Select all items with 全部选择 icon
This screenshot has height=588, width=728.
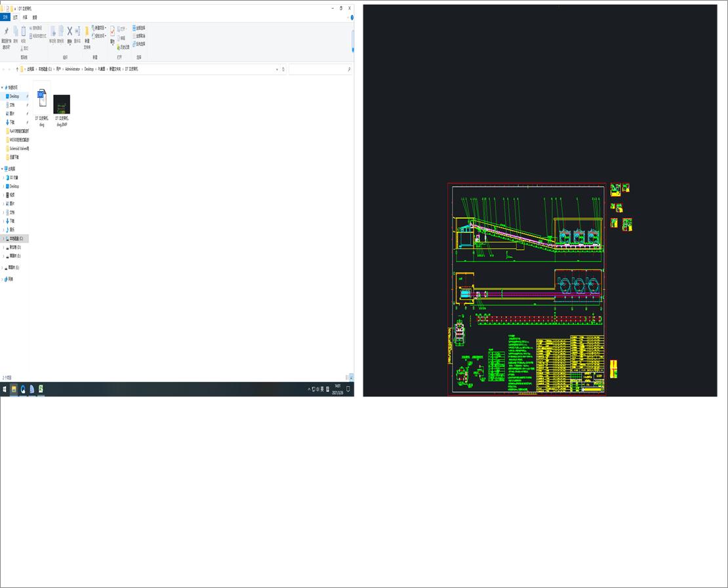tap(138, 28)
